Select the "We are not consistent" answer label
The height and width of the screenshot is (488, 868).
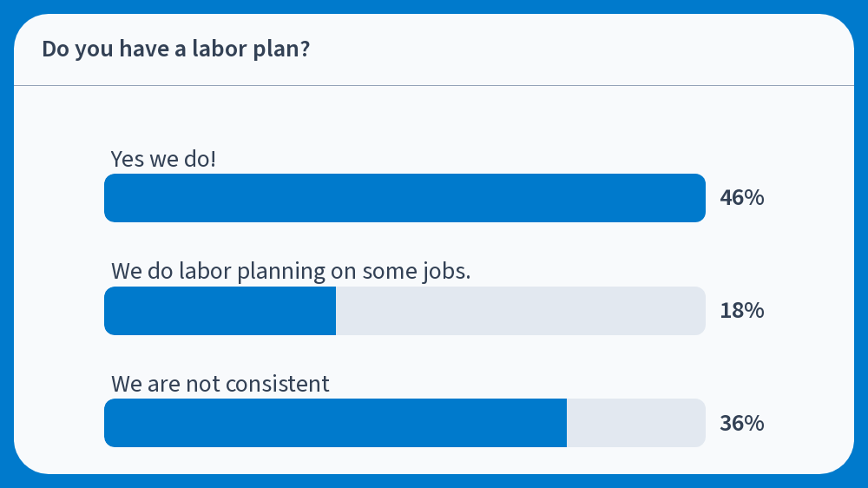pos(220,384)
